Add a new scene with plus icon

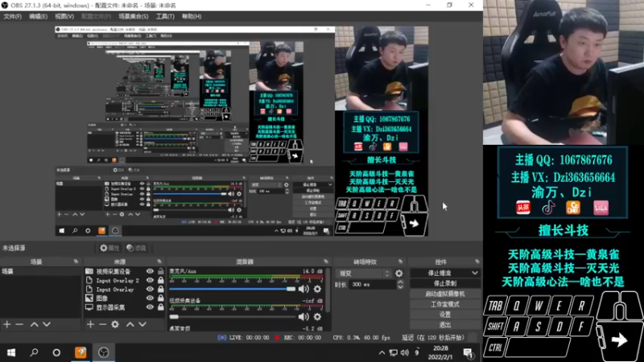7,324
